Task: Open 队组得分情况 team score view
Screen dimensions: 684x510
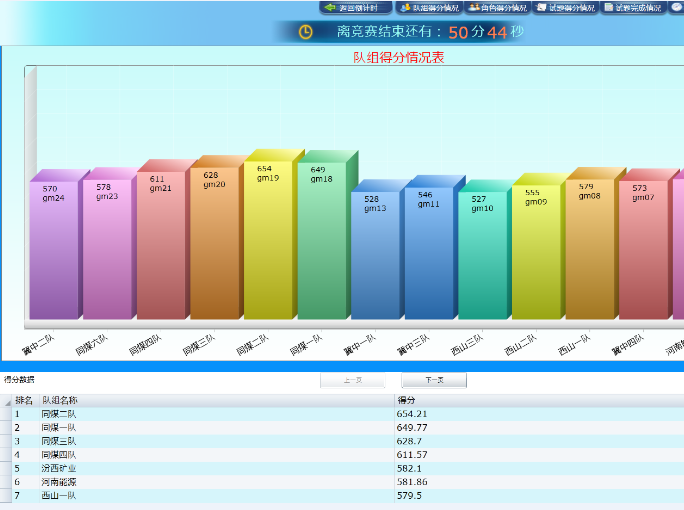Action: point(430,7)
